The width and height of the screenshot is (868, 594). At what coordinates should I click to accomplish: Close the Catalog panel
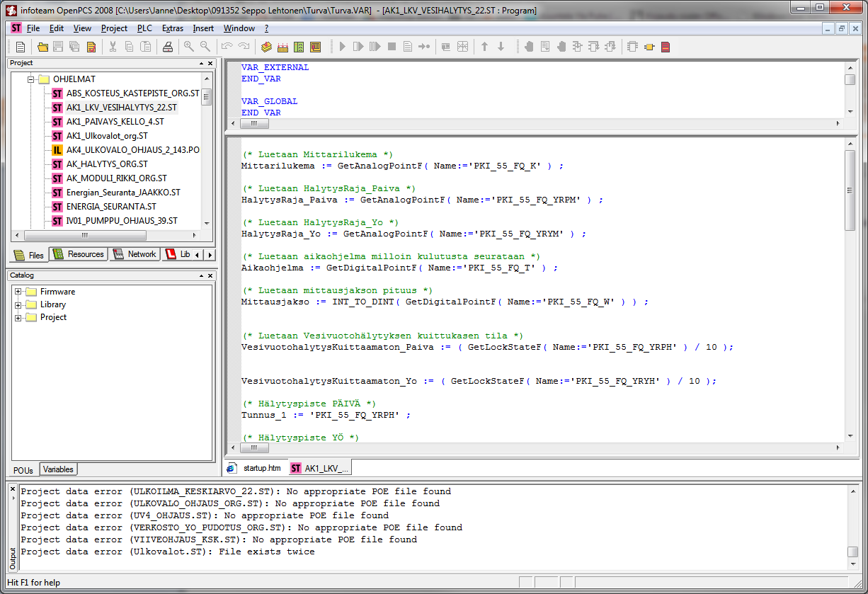click(210, 275)
